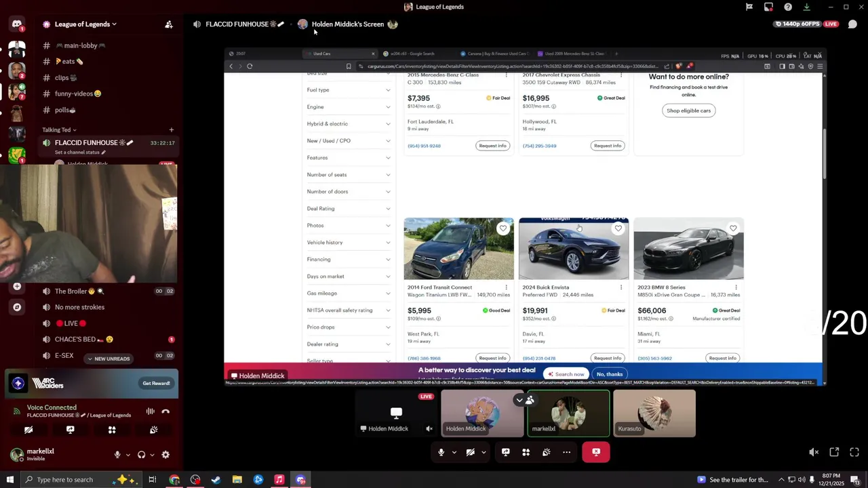Open chat thread icon in call header
Viewport: 868px width, 488px height.
pyautogui.click(x=852, y=24)
